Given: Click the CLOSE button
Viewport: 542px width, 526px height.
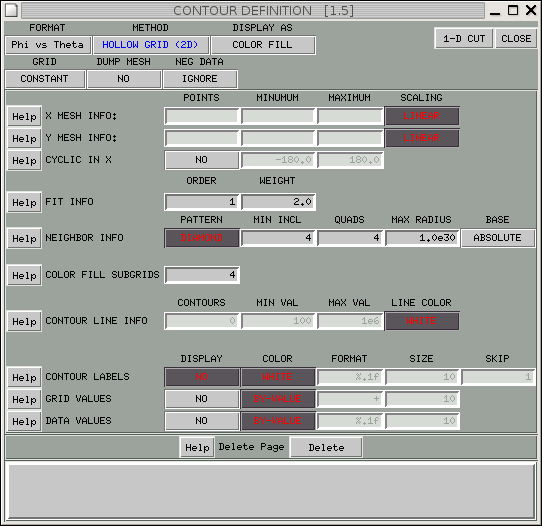Looking at the screenshot, I should pyautogui.click(x=516, y=38).
